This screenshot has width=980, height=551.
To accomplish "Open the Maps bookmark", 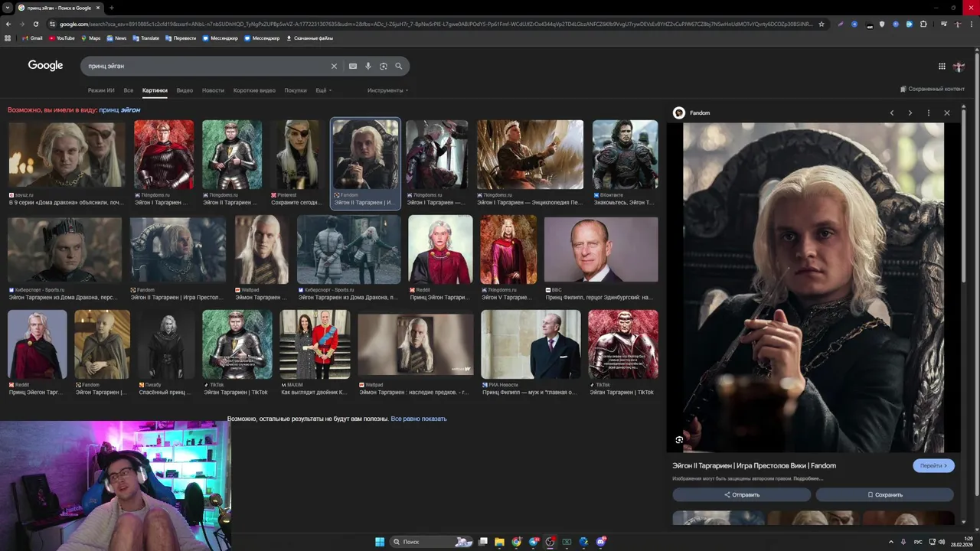I will 90,38.
